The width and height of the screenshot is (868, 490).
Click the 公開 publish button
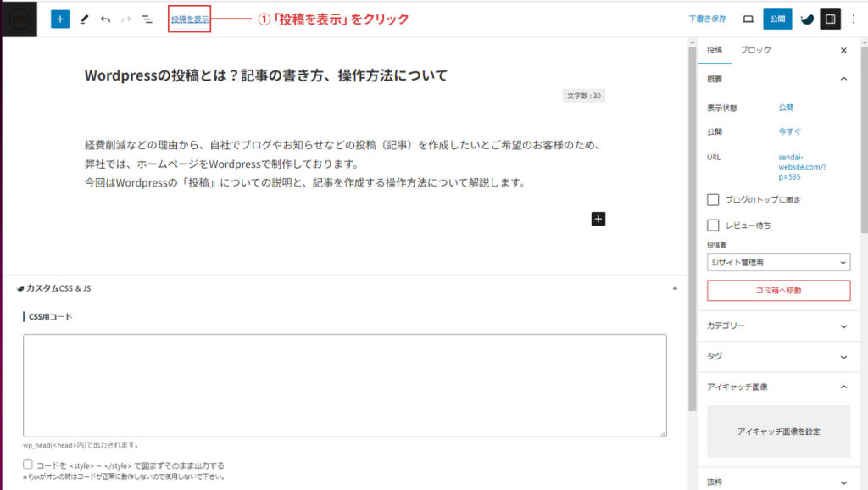(x=777, y=19)
